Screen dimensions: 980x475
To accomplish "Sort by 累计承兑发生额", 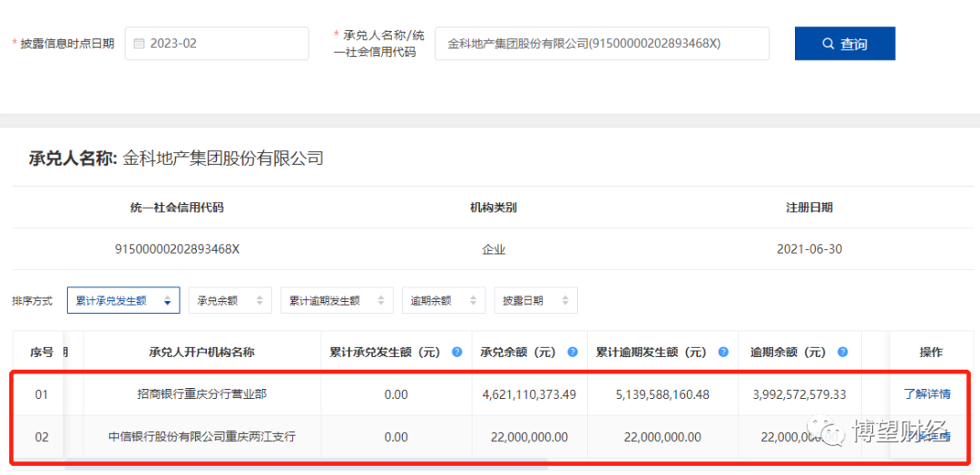I will [123, 300].
